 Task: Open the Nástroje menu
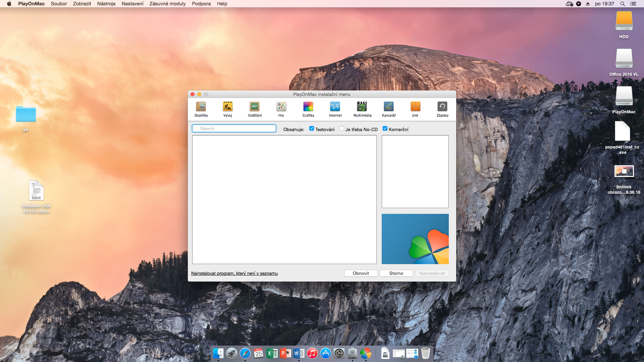(x=106, y=4)
